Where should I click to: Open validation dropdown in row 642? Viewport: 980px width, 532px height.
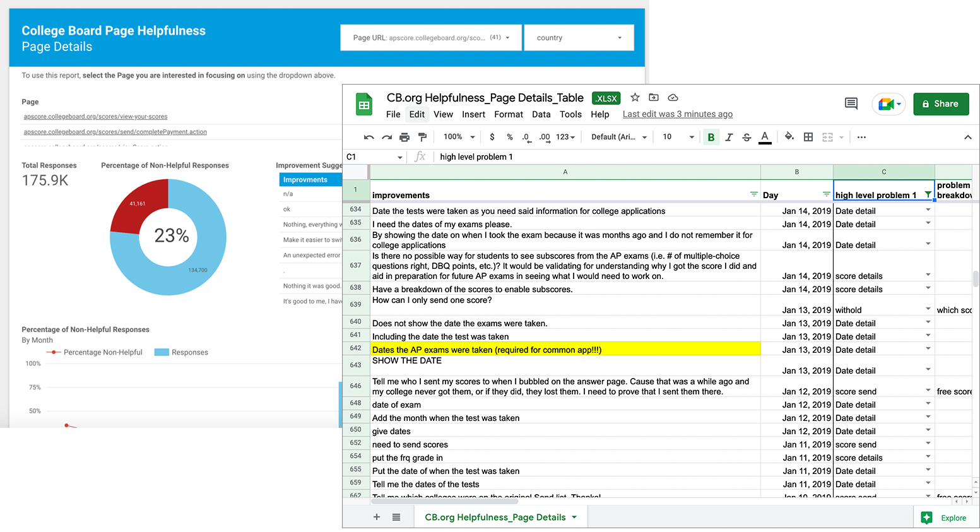pos(928,348)
